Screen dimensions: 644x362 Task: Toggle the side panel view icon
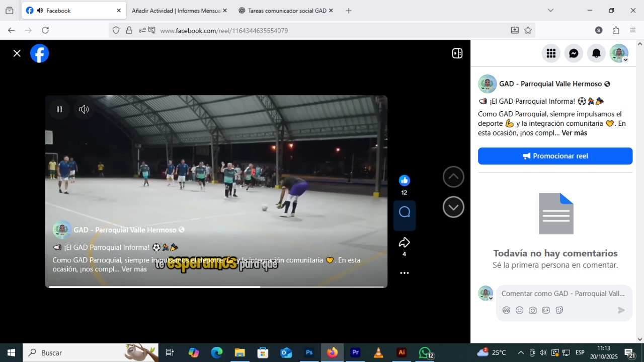pyautogui.click(x=457, y=53)
